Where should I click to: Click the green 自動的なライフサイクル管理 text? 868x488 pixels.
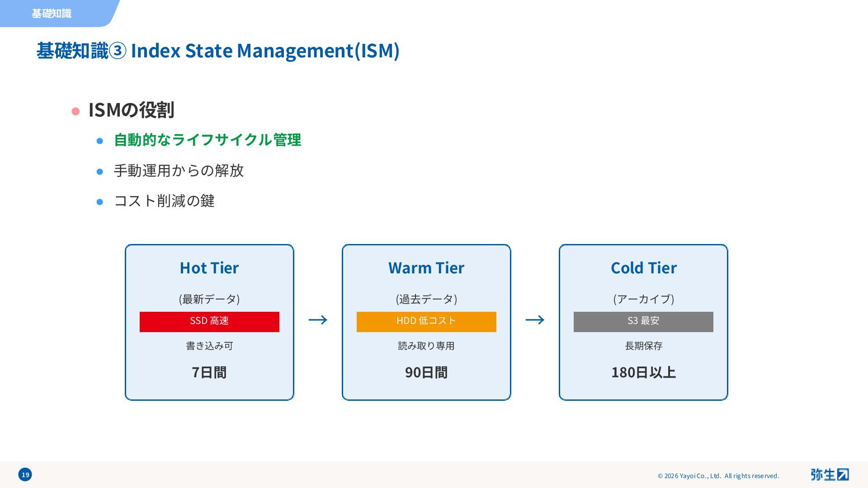(x=207, y=140)
